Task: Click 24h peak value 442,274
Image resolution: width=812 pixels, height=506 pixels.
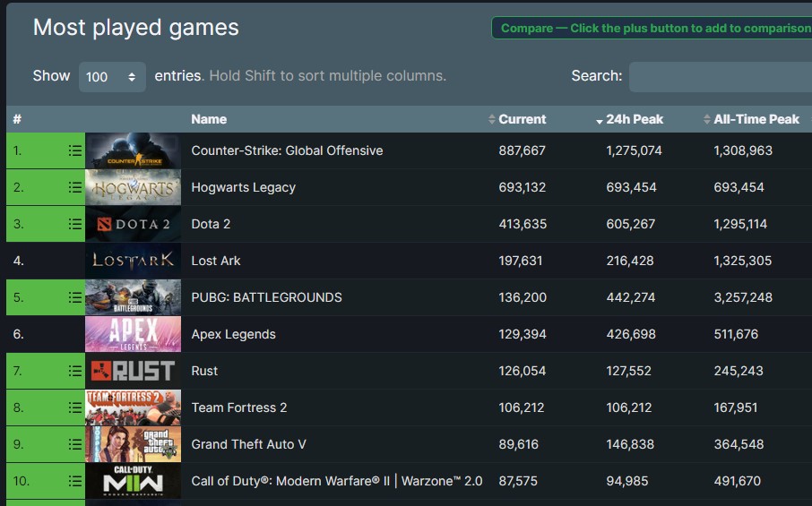Action: tap(631, 297)
